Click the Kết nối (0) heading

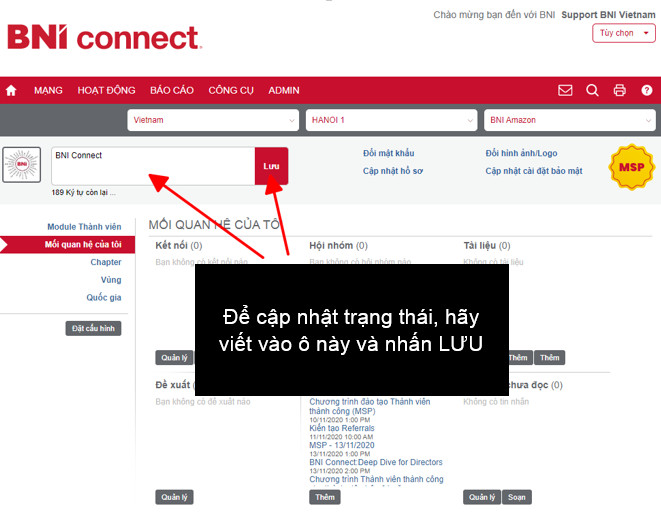(179, 245)
